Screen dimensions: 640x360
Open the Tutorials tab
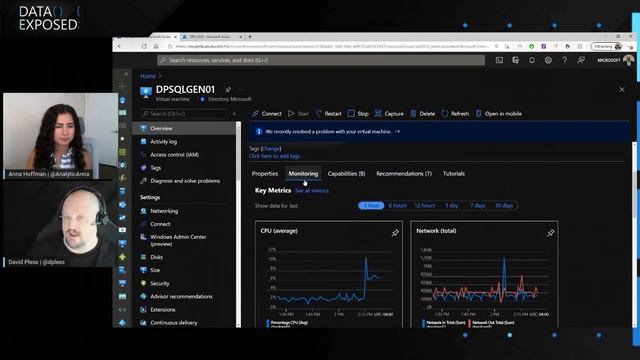(x=454, y=173)
